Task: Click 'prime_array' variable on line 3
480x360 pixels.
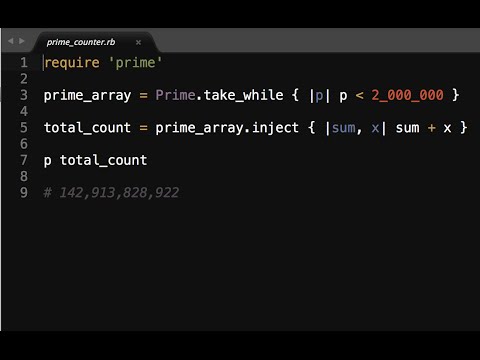Action: tap(88, 96)
